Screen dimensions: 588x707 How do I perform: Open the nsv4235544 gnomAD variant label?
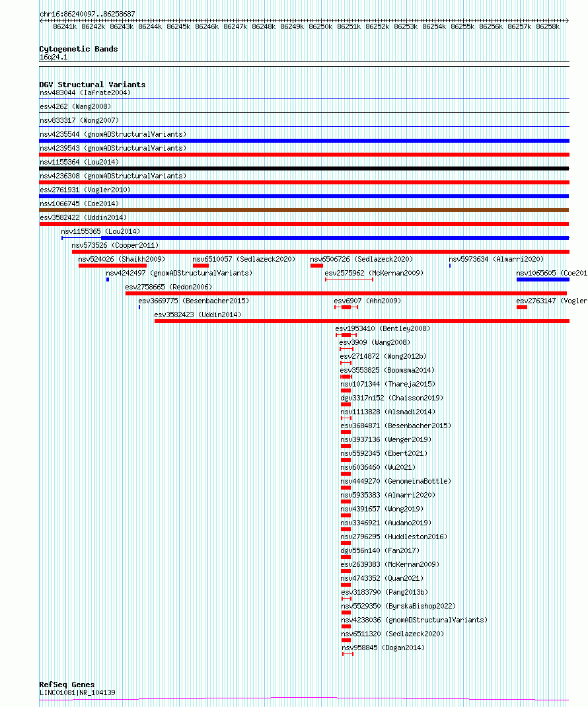click(x=113, y=134)
